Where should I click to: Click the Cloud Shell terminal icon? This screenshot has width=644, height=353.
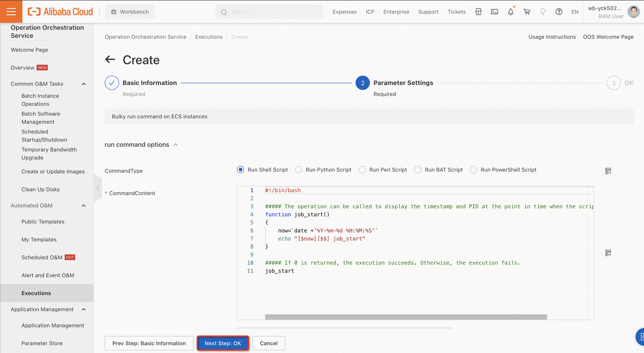pos(494,11)
